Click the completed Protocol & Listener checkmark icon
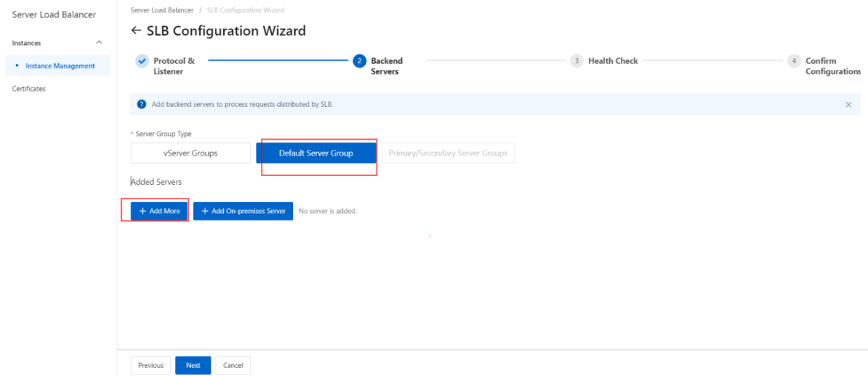 click(x=142, y=61)
